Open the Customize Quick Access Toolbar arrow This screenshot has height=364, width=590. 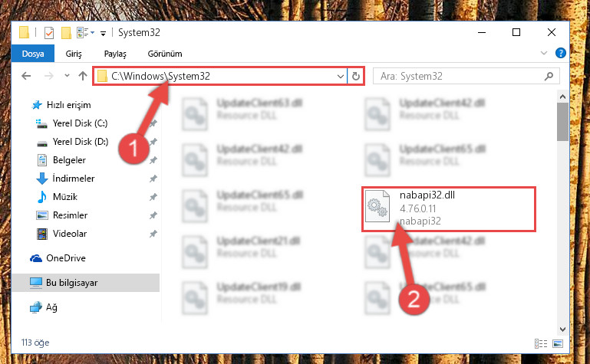click(x=103, y=34)
